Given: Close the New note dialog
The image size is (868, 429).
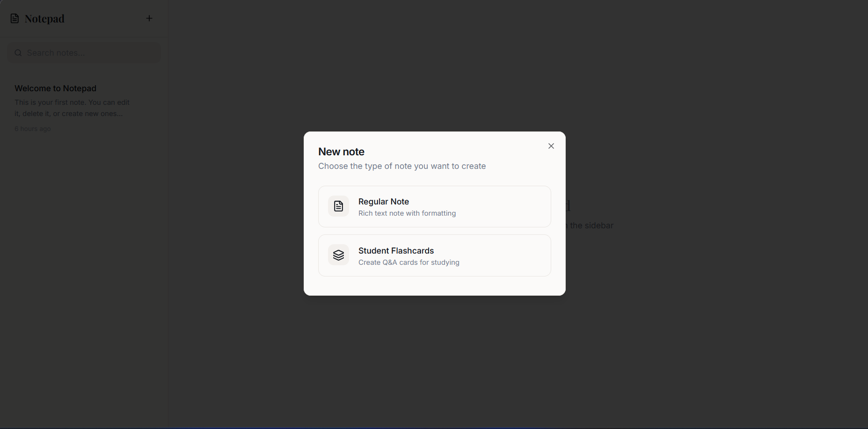Looking at the screenshot, I should (551, 146).
